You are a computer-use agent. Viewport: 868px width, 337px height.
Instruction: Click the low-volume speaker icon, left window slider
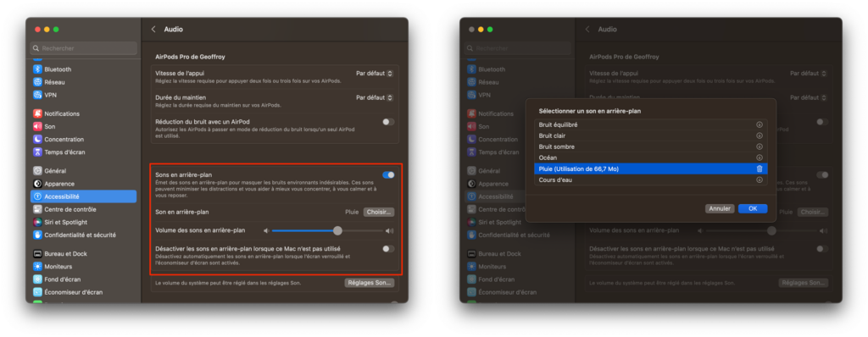click(265, 231)
